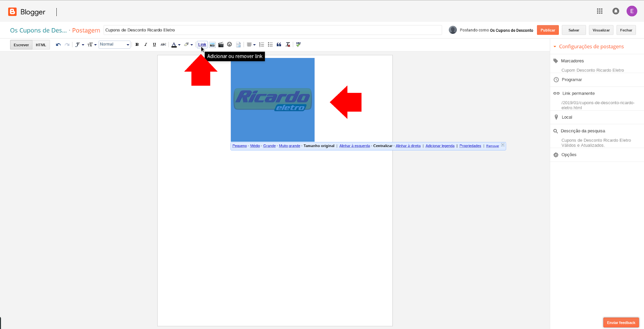Open the Normal paragraph style dropdown
Image resolution: width=644 pixels, height=329 pixels.
[x=114, y=45]
